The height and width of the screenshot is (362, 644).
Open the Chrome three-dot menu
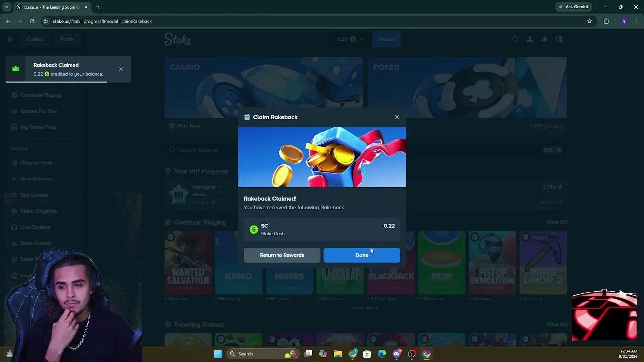[x=636, y=21]
